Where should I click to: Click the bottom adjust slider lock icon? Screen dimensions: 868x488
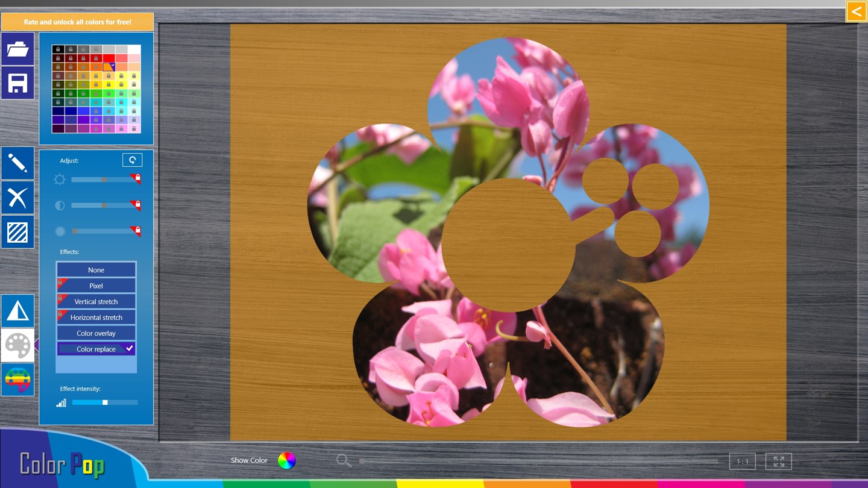click(x=137, y=230)
